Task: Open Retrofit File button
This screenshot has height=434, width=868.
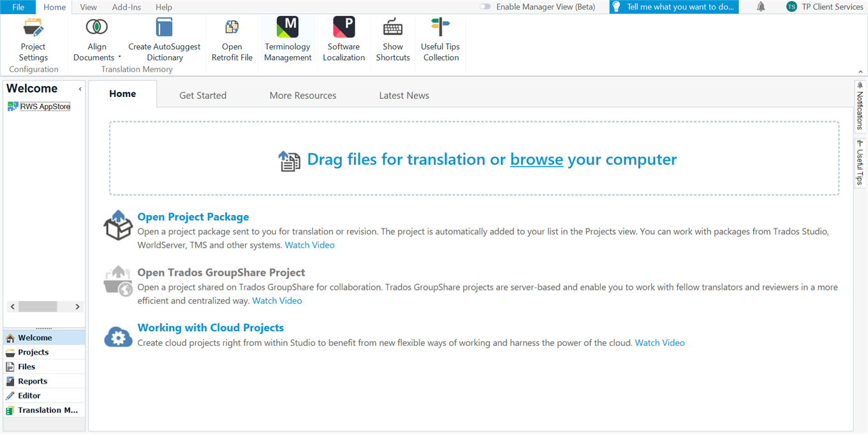Action: (x=232, y=40)
